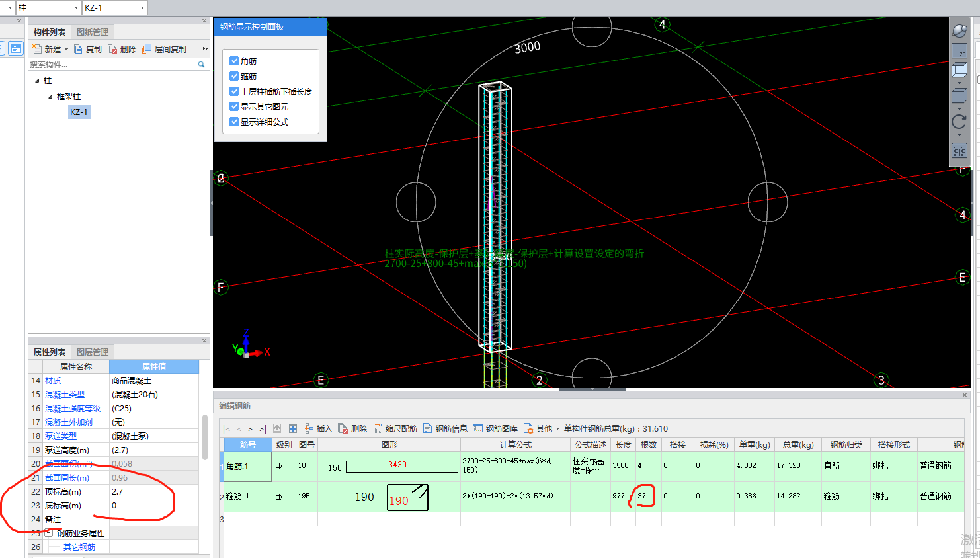Switch to the 构件列表 tab

(x=50, y=32)
